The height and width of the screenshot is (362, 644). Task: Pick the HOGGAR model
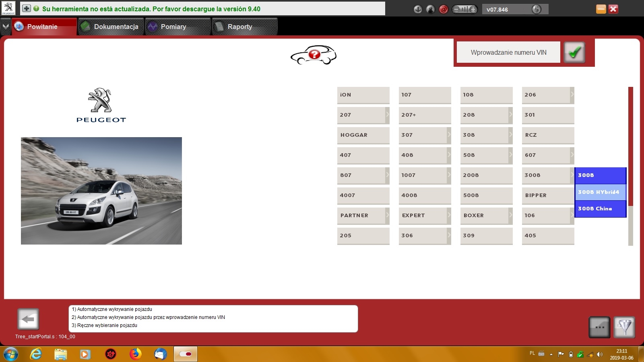click(x=363, y=135)
